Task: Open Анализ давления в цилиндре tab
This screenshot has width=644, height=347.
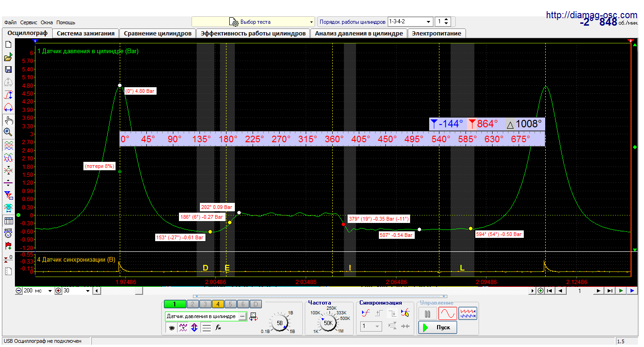Action: click(359, 33)
